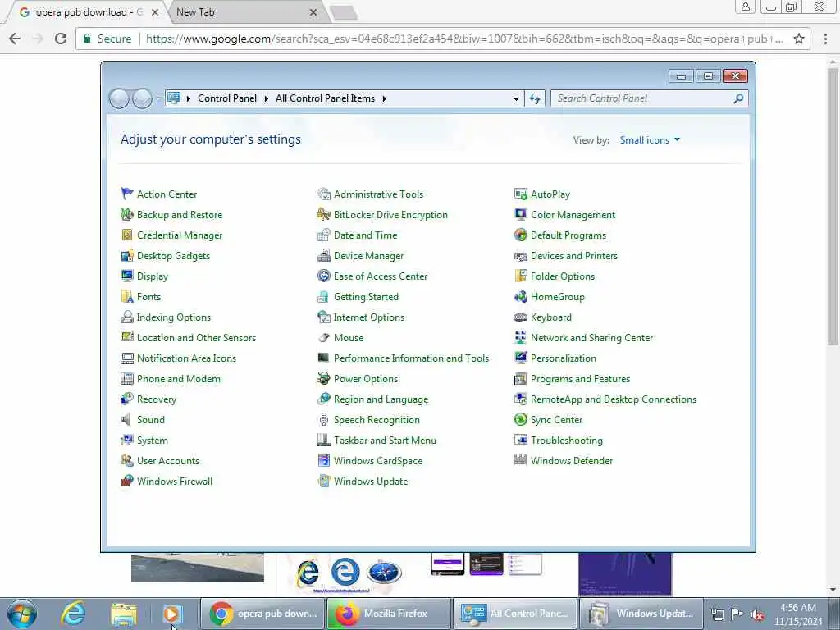Click the Chrome page vertical scrollbar

click(833, 207)
